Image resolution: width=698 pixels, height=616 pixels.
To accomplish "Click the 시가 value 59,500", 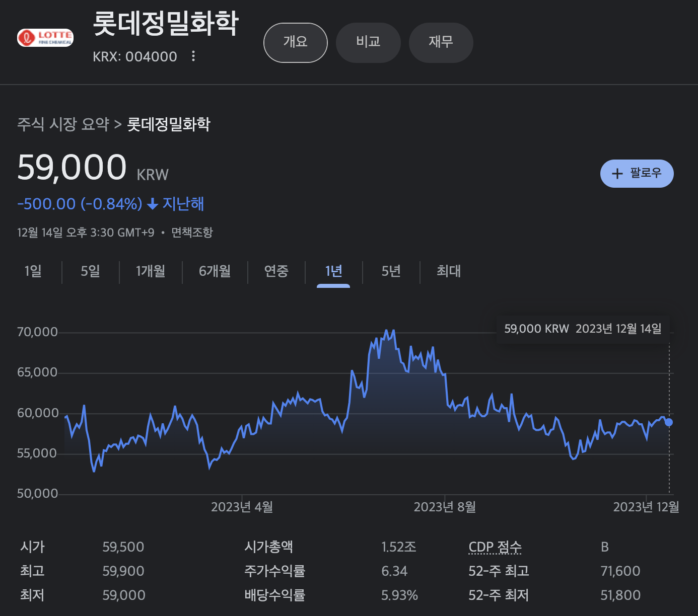I will (123, 547).
